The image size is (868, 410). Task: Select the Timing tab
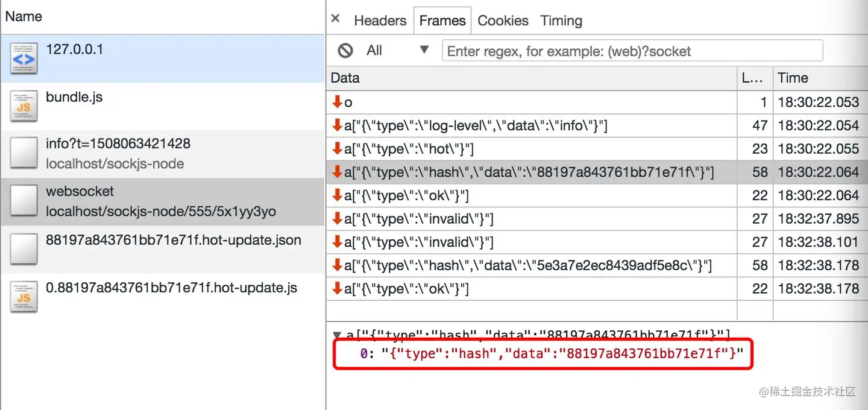click(x=561, y=20)
